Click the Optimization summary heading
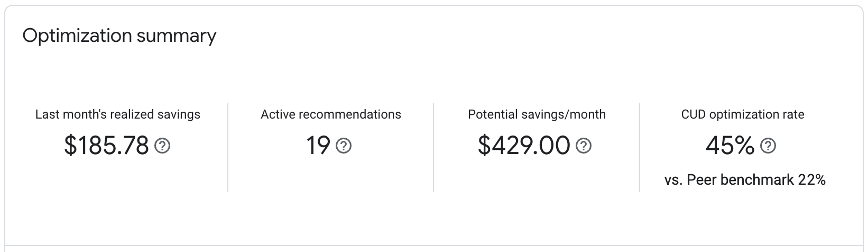Image resolution: width=868 pixels, height=252 pixels. (119, 36)
